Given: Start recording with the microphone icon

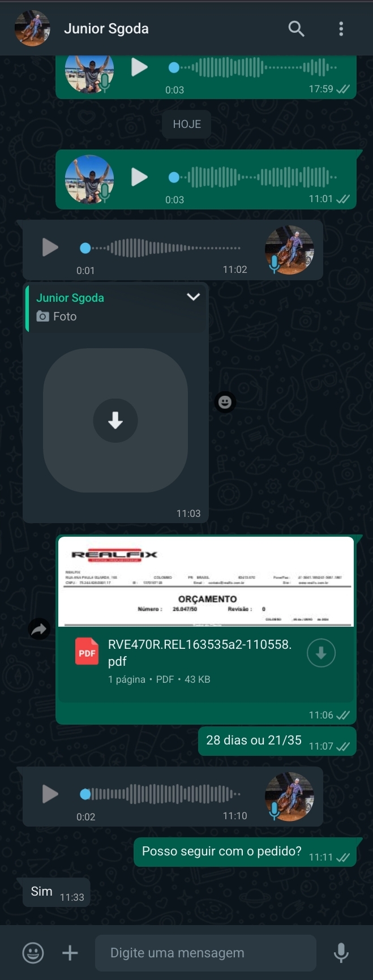Looking at the screenshot, I should 341,953.
